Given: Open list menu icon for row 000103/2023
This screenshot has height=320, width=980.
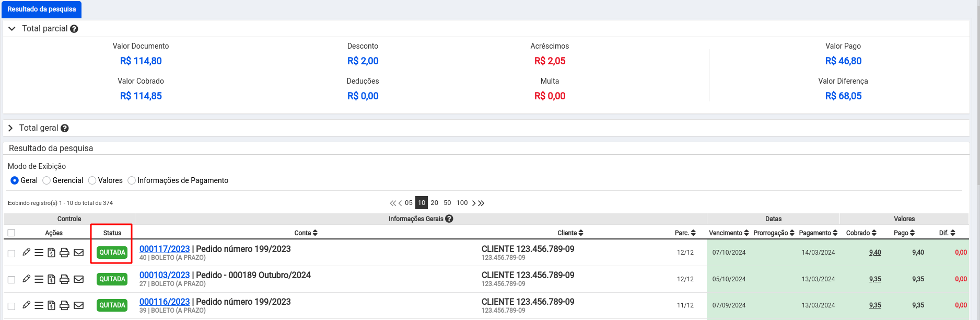Looking at the screenshot, I should (39, 279).
